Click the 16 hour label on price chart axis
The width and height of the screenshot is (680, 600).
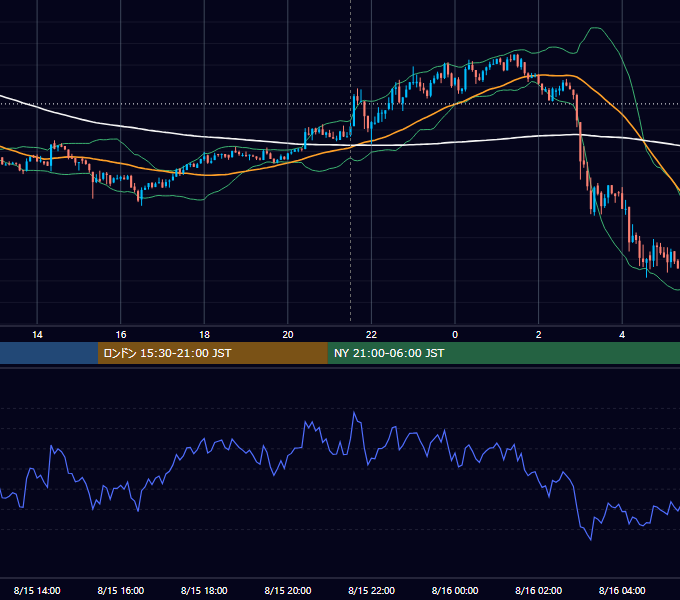tap(121, 335)
